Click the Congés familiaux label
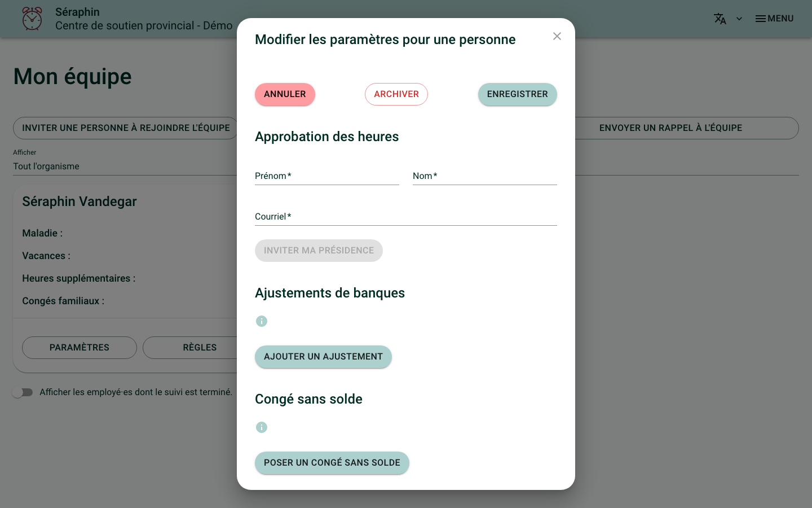 pyautogui.click(x=63, y=301)
